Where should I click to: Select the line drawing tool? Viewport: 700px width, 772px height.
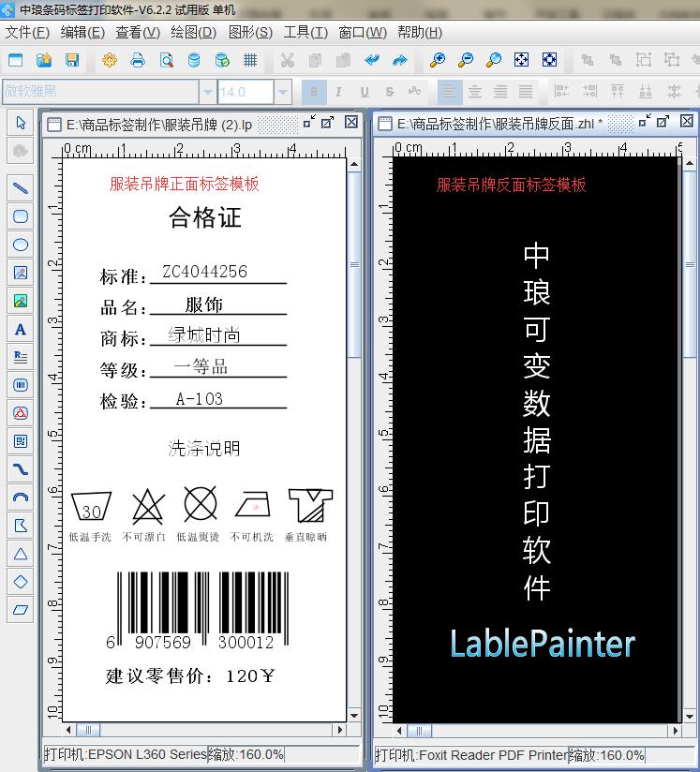(x=20, y=187)
